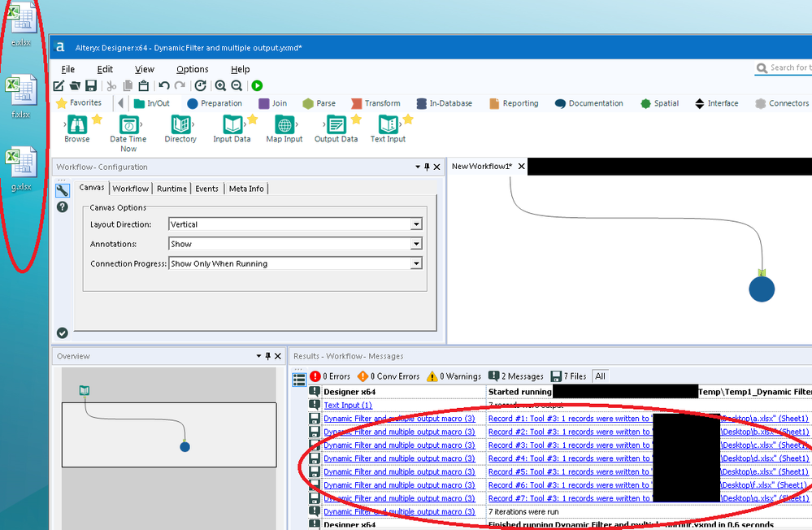This screenshot has height=530, width=812.
Task: Click the Dynamic Filter macro link beside Record #5
Action: 399,472
